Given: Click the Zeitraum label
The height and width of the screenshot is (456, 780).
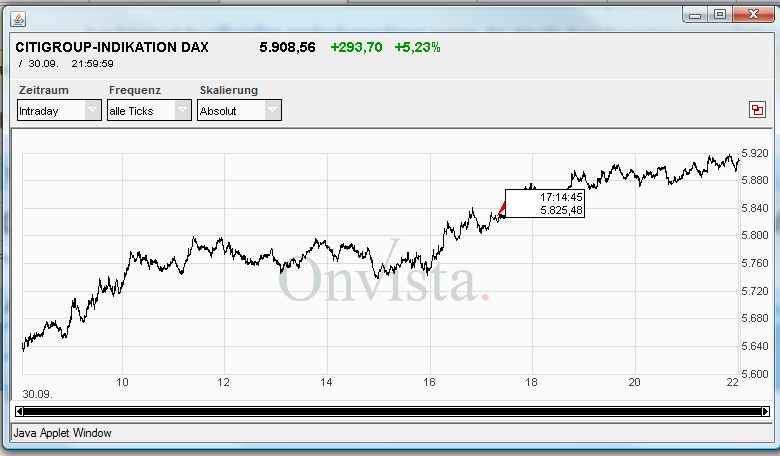Looking at the screenshot, I should coord(44,90).
